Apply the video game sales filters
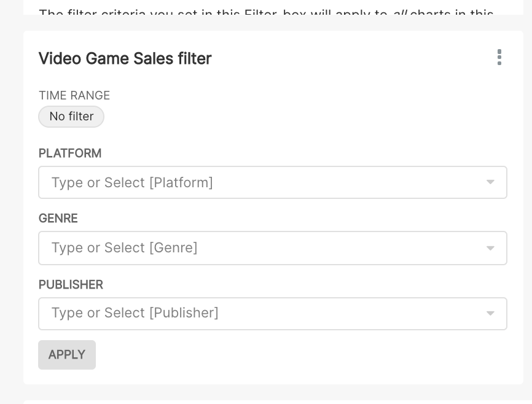This screenshot has height=404, width=532. click(67, 355)
